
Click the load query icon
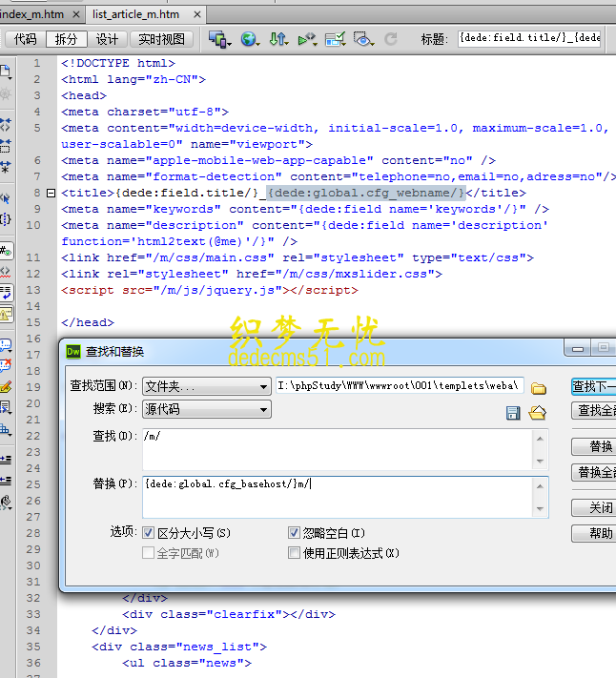point(537,412)
